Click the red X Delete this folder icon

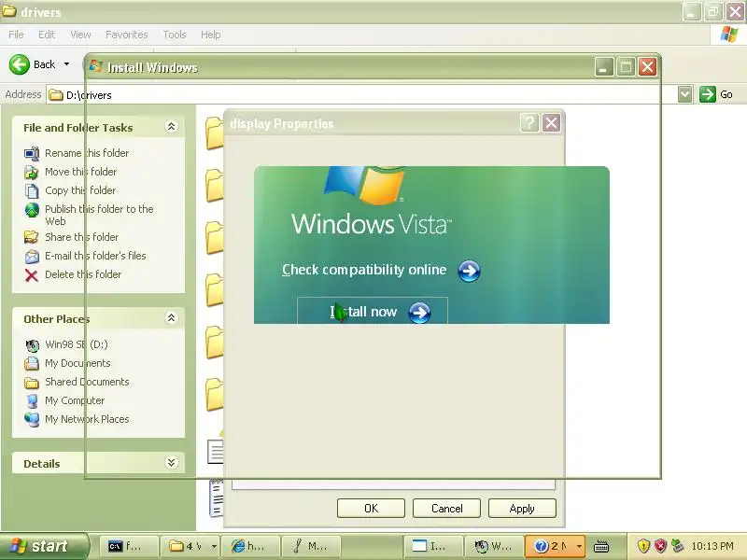(32, 275)
